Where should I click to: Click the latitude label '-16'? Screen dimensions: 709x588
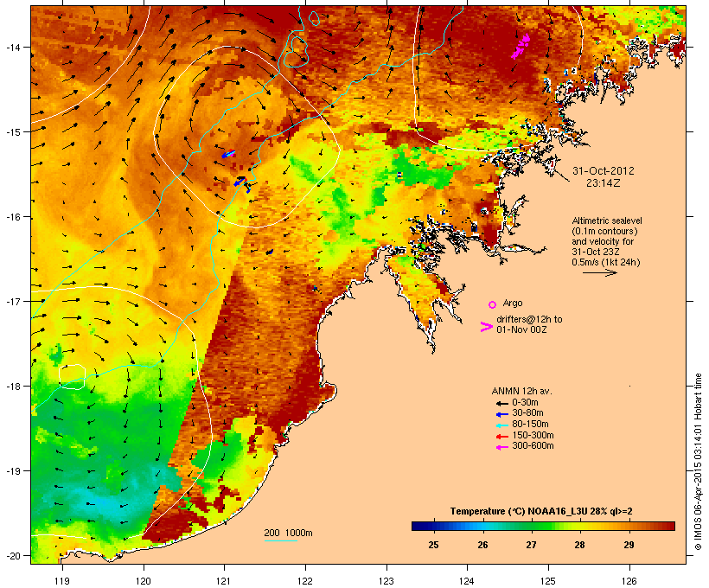(12, 217)
